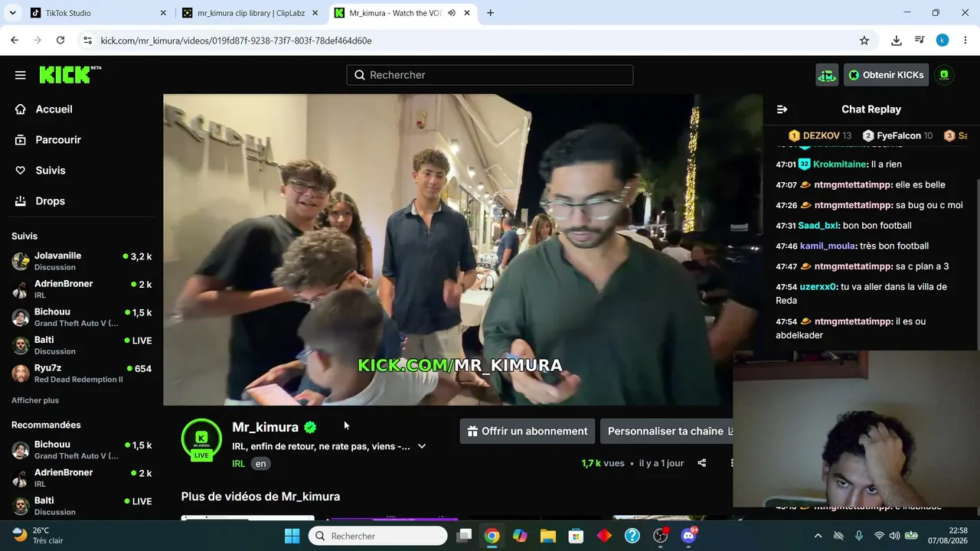This screenshot has height=551, width=980.
Task: Open the Windows Start menu
Action: click(292, 536)
